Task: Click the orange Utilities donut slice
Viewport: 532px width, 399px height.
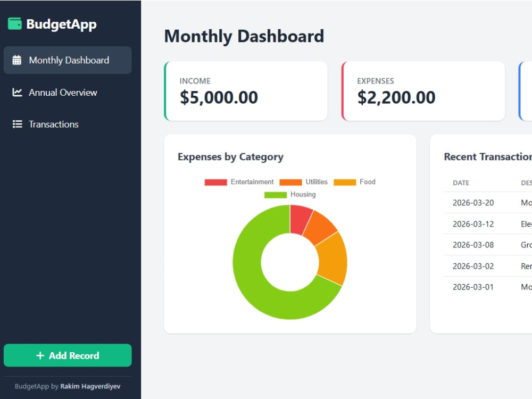Action: click(x=319, y=228)
